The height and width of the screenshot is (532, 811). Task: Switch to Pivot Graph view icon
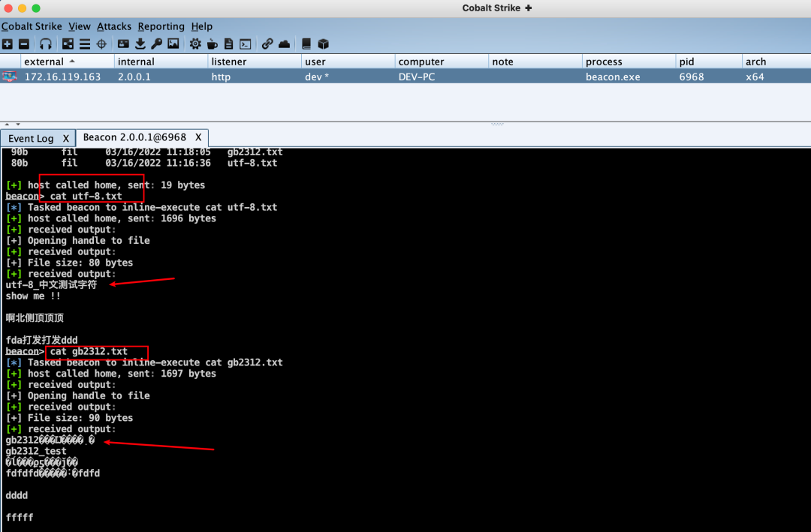[68, 44]
